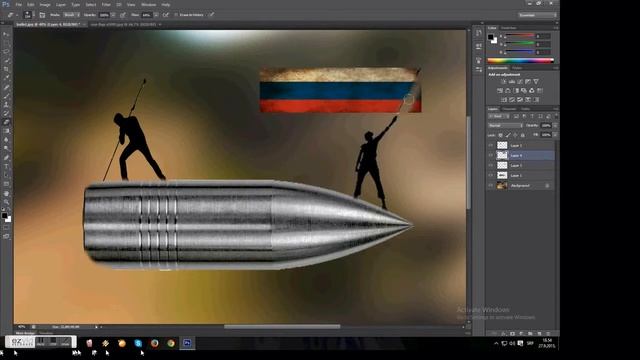The height and width of the screenshot is (360, 640).
Task: Select the Crop tool
Action: click(6, 69)
